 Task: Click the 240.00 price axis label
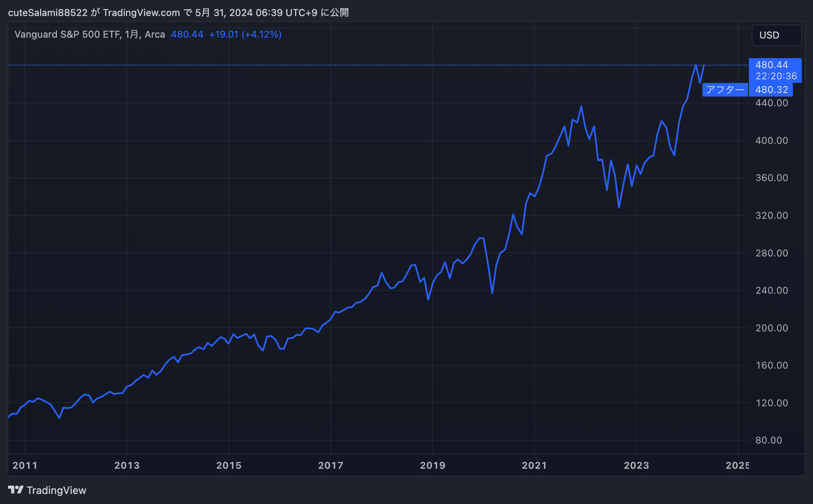click(x=772, y=290)
